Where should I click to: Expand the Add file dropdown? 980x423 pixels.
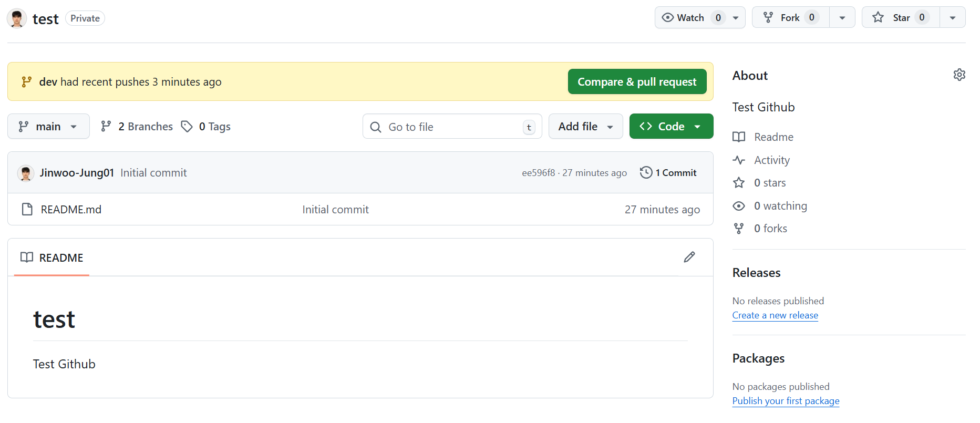(585, 126)
